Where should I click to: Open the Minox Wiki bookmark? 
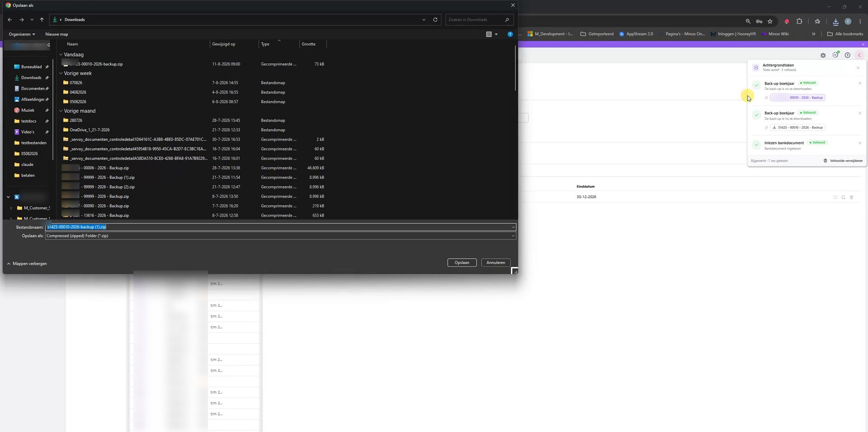pyautogui.click(x=775, y=34)
